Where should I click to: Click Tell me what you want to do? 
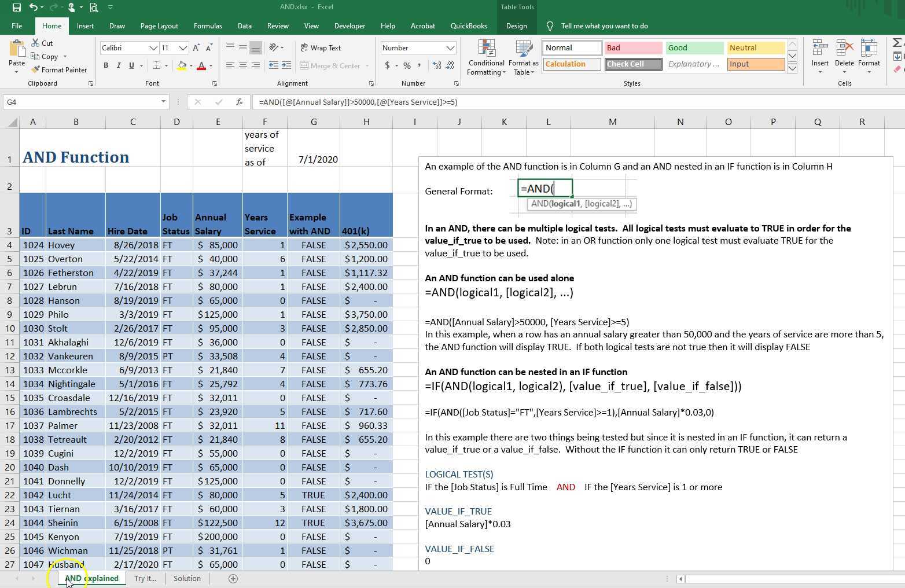pos(604,26)
